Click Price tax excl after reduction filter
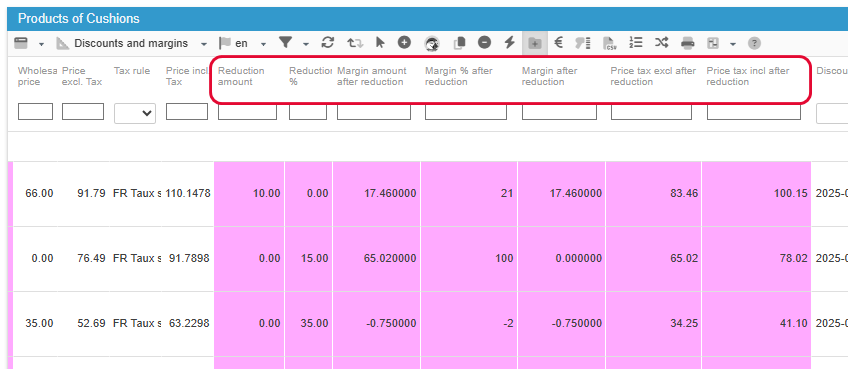848x369 pixels. pyautogui.click(x=651, y=112)
